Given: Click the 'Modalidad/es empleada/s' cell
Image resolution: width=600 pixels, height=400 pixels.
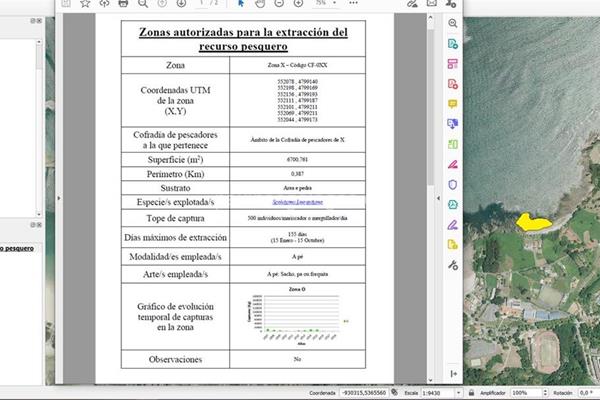Looking at the screenshot, I should (x=175, y=256).
